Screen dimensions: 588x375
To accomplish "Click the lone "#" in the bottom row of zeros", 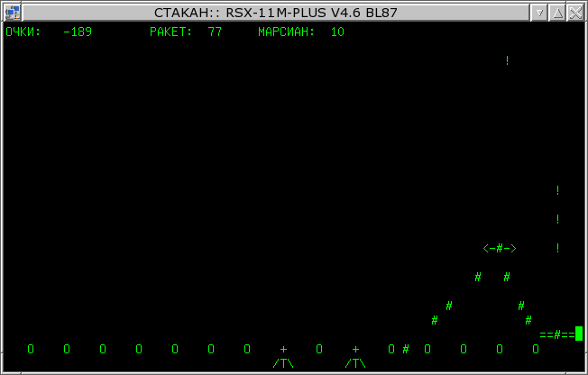I will click(x=406, y=349).
